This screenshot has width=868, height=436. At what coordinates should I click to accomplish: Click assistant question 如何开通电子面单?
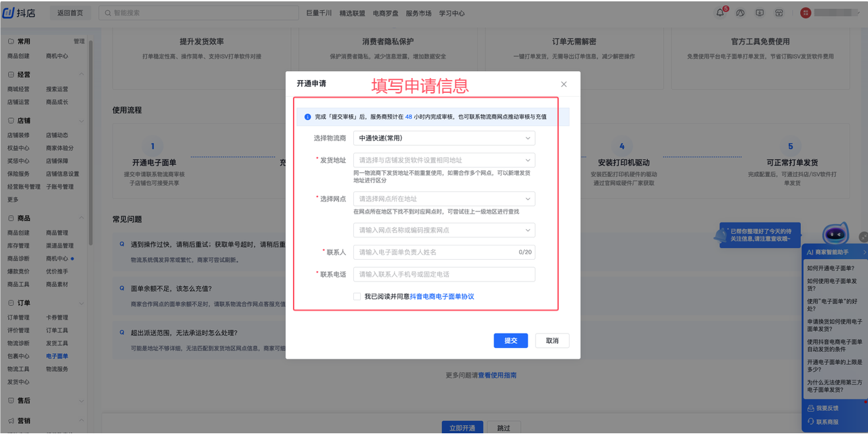(831, 268)
